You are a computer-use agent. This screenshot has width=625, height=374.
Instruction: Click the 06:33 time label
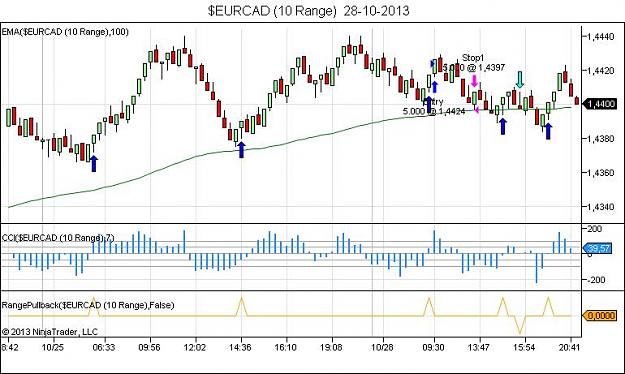point(104,347)
